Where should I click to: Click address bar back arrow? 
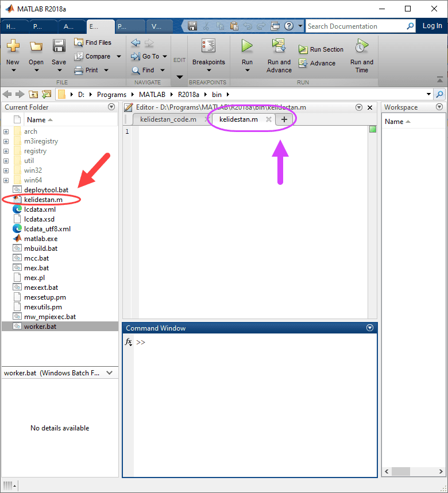pyautogui.click(x=7, y=94)
